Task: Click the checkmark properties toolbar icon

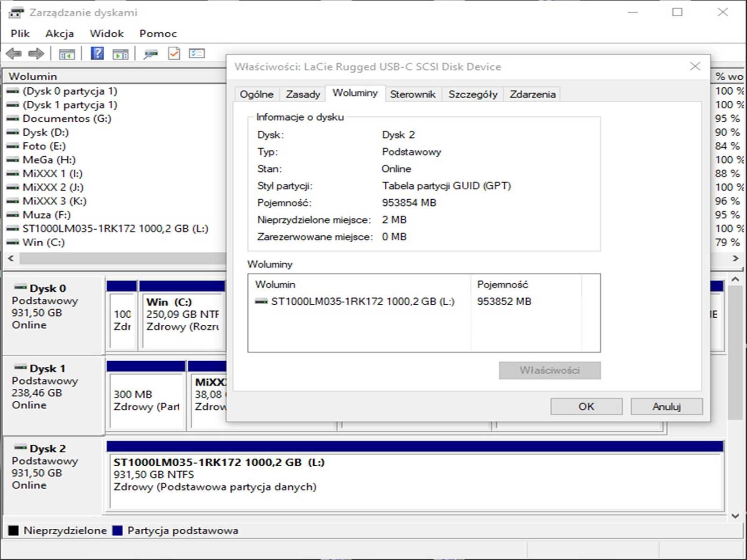Action: [174, 54]
